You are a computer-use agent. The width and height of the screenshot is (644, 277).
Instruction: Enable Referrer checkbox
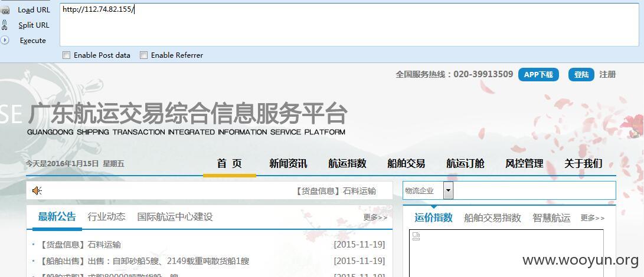click(143, 55)
